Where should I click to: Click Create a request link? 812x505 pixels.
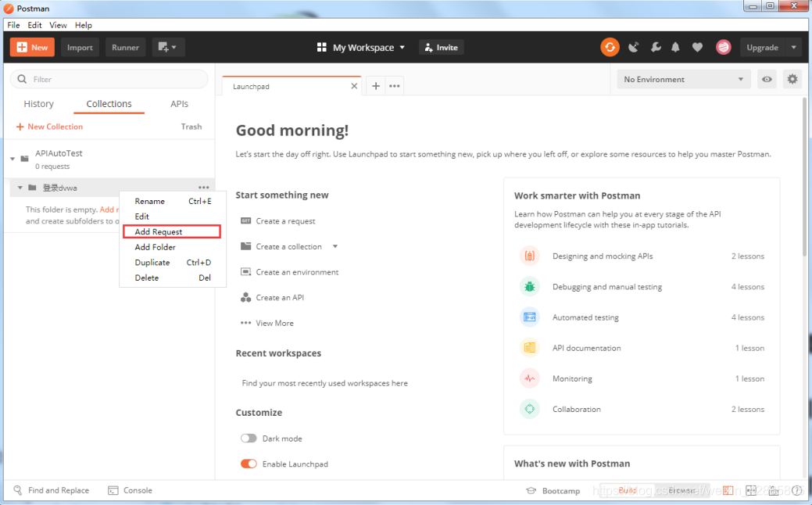(x=285, y=220)
